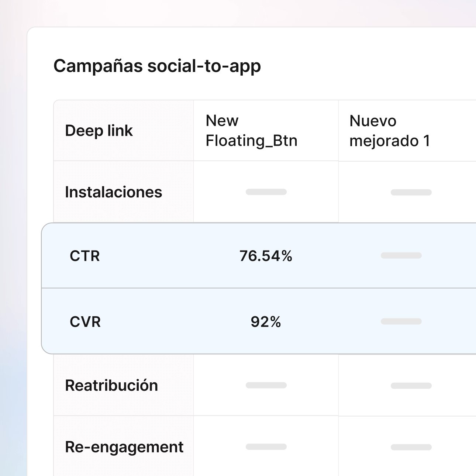Select the Instalaciones row label
This screenshot has height=476, width=476.
pyautogui.click(x=113, y=192)
